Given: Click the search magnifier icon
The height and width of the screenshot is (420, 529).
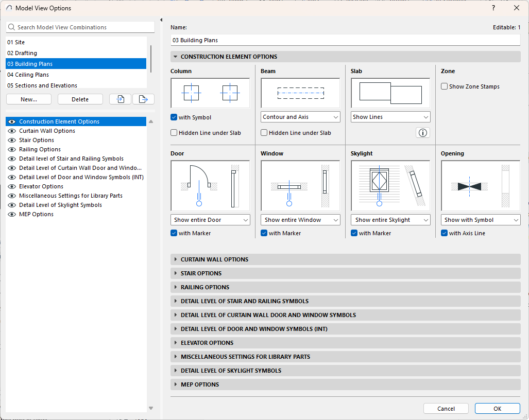Looking at the screenshot, I should (13, 26).
